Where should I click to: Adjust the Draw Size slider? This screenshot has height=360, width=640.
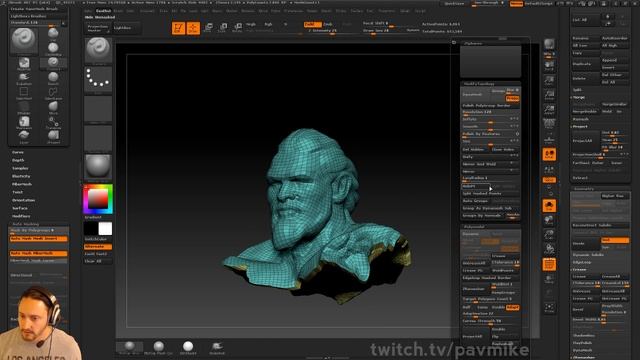point(383,31)
